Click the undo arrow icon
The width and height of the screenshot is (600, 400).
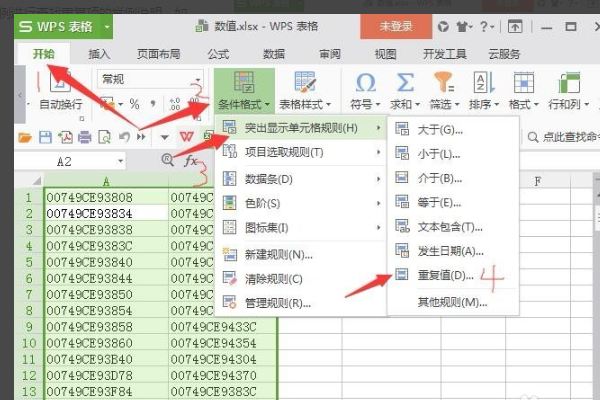click(x=124, y=137)
